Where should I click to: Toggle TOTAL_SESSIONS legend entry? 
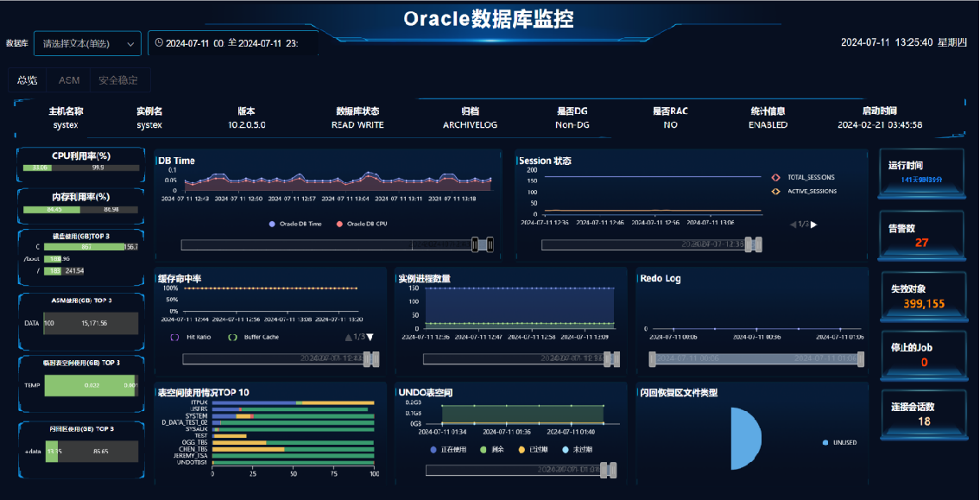[803, 178]
